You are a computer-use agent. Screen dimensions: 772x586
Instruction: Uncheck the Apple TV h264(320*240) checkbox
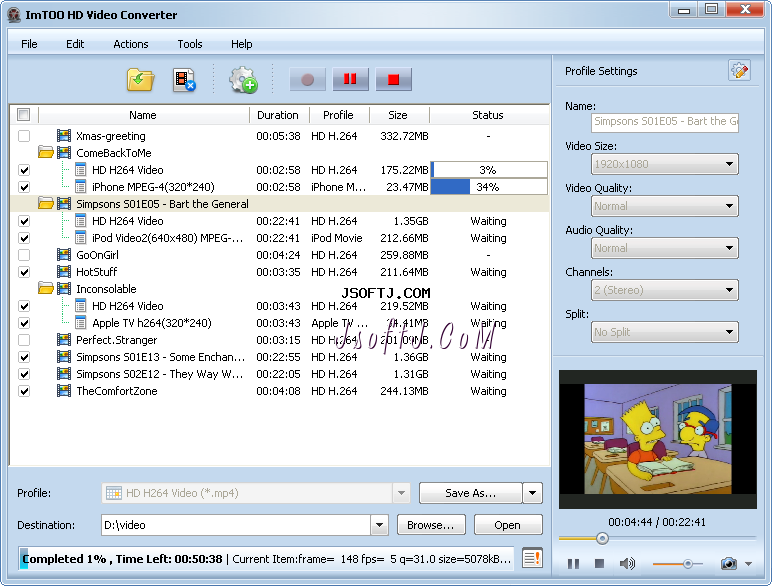(x=24, y=323)
